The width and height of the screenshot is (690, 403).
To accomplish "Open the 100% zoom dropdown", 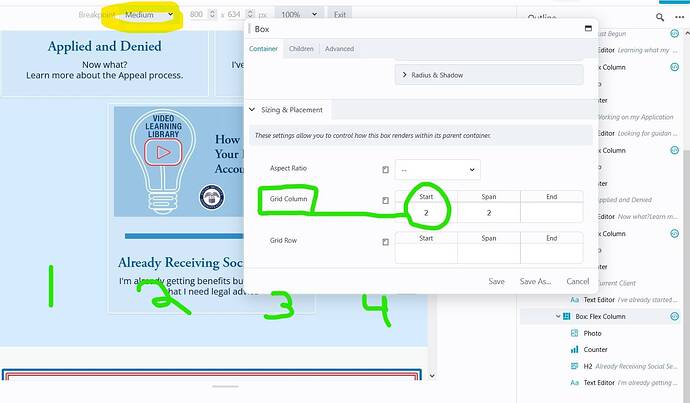I will point(300,15).
